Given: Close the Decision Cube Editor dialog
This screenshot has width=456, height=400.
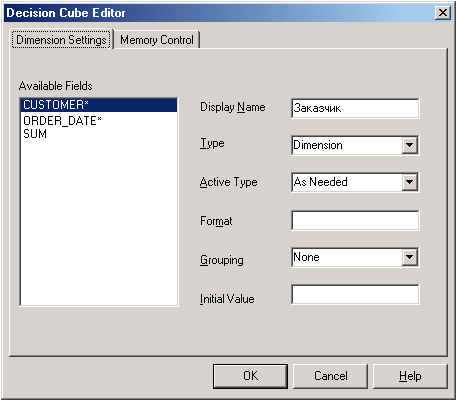Looking at the screenshot, I should (443, 13).
